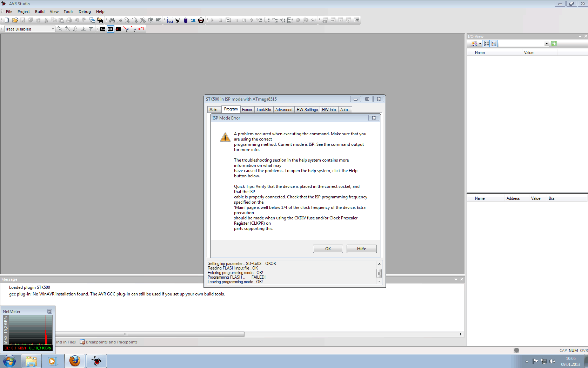The image size is (588, 368).
Task: Click the red AUTO programming icon
Action: [x=141, y=29]
